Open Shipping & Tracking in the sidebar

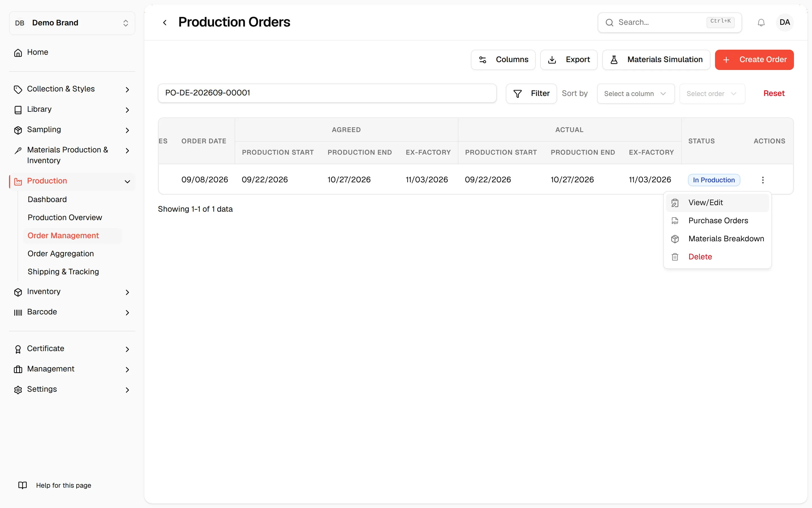(x=63, y=272)
